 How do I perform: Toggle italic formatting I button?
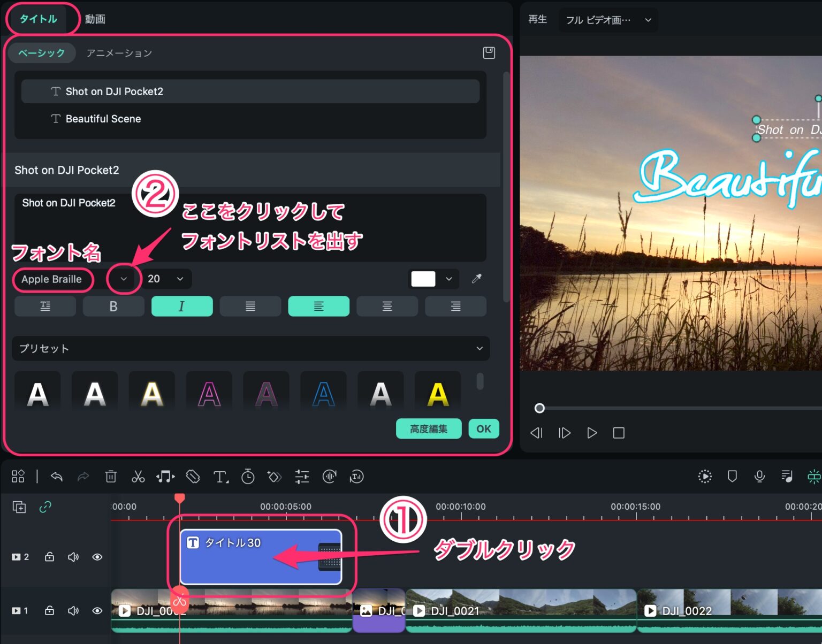pos(182,306)
